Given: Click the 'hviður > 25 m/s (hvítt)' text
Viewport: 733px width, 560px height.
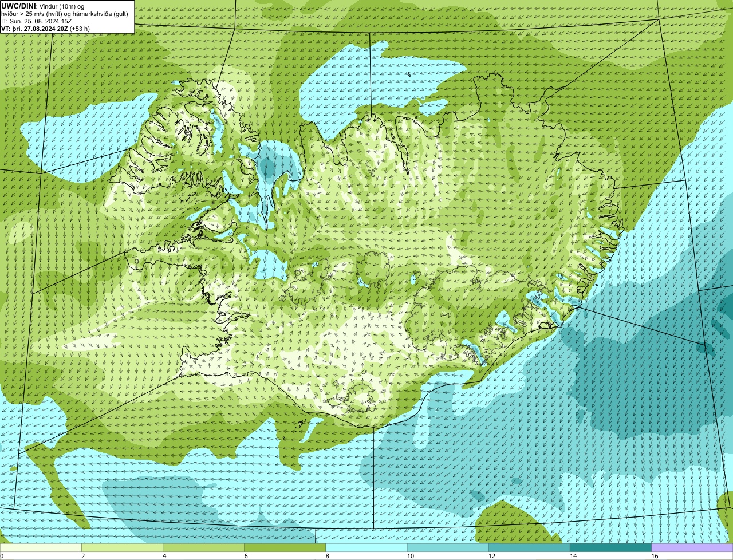Looking at the screenshot, I should click(x=33, y=14).
